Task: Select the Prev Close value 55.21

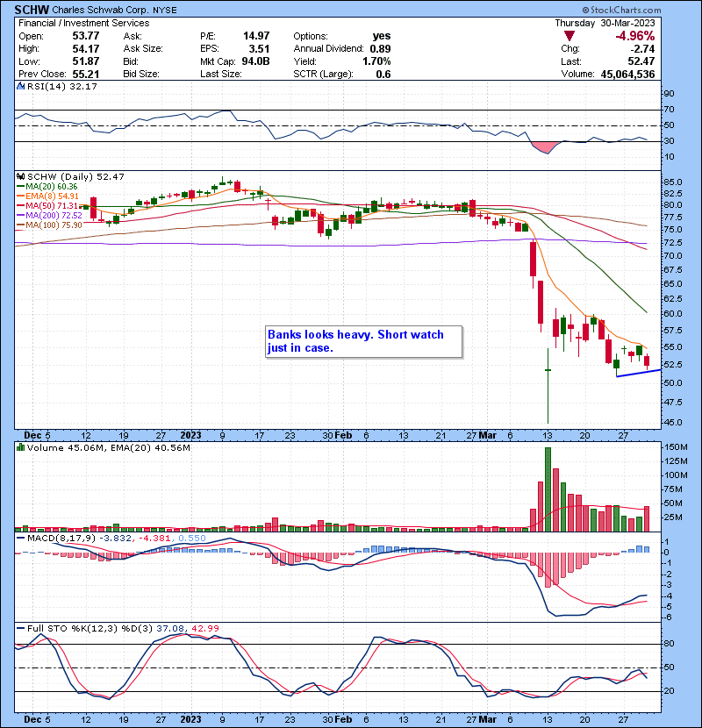Action: pyautogui.click(x=85, y=75)
